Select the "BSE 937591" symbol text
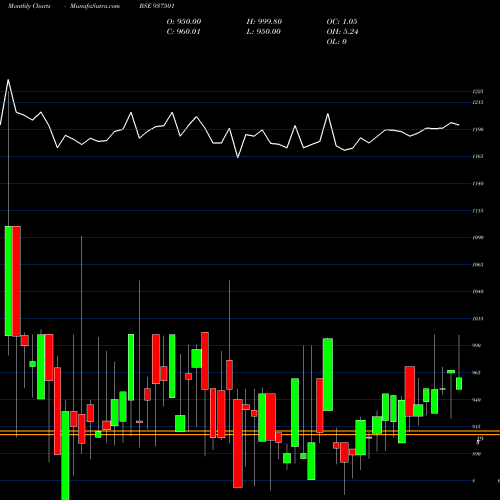 (157, 6)
